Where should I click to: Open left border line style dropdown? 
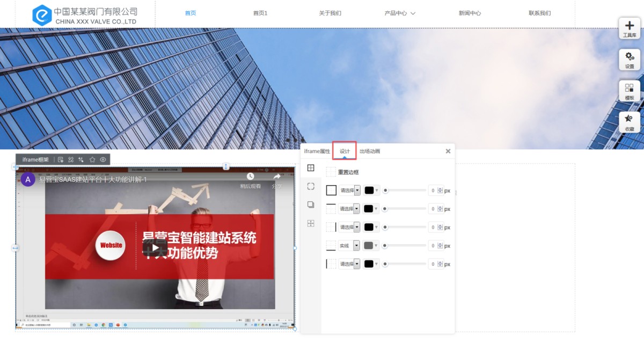(349, 264)
